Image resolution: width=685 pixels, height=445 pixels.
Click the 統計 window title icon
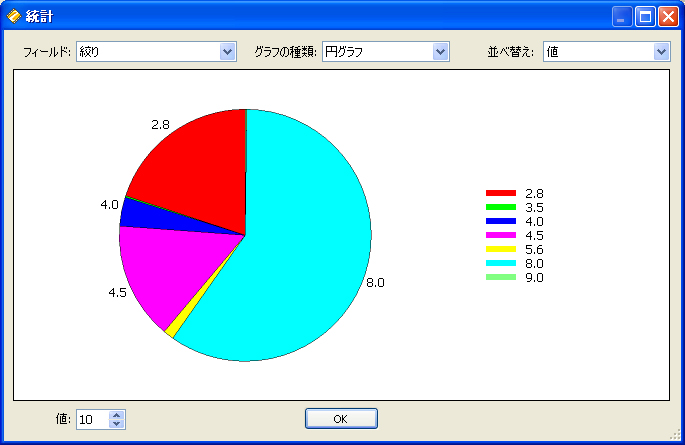pyautogui.click(x=14, y=16)
